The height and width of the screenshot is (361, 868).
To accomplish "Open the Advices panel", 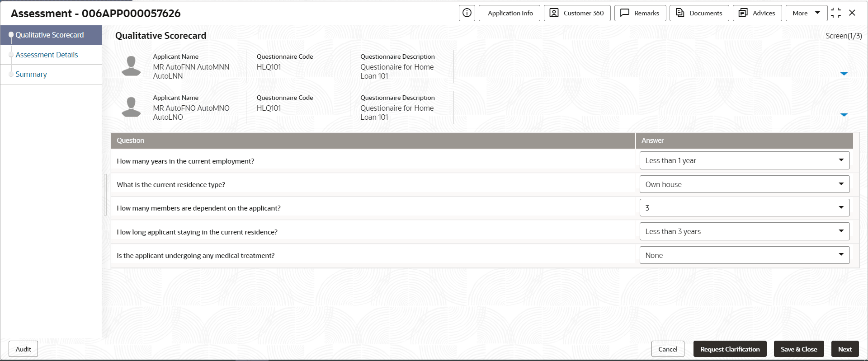I will (757, 13).
